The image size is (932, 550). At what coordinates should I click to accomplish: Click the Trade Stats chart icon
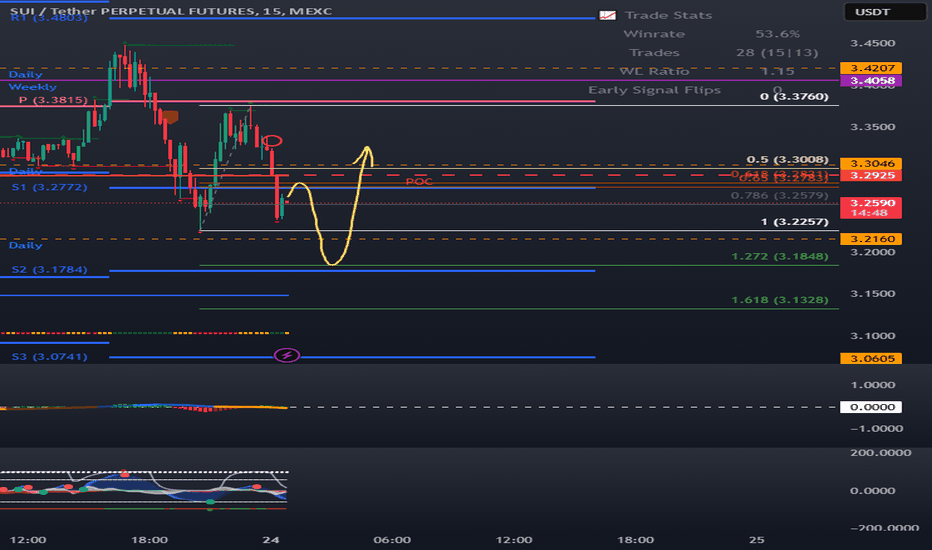[607, 15]
